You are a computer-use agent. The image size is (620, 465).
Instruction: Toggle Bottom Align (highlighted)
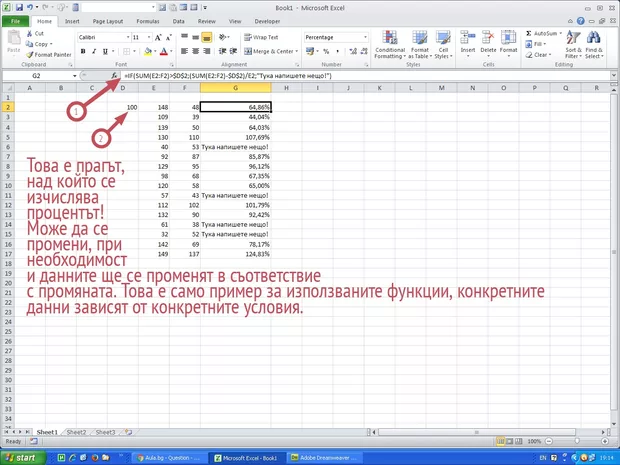coord(206,37)
